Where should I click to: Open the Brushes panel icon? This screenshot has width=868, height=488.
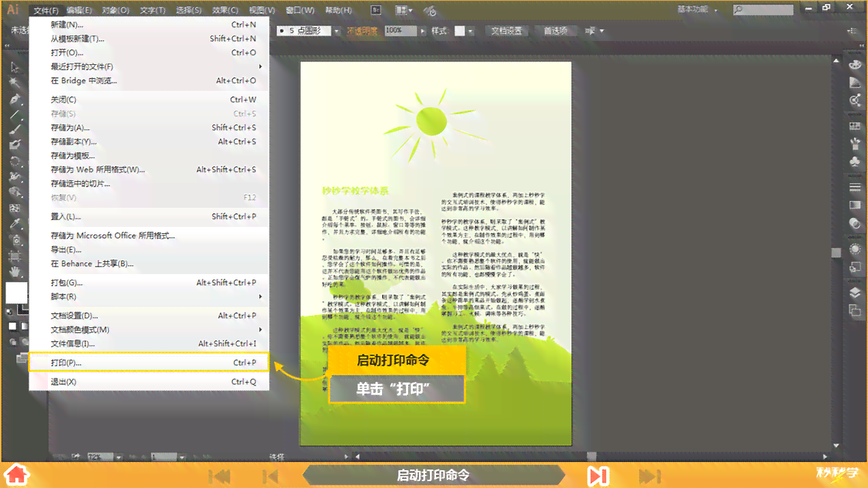[855, 144]
